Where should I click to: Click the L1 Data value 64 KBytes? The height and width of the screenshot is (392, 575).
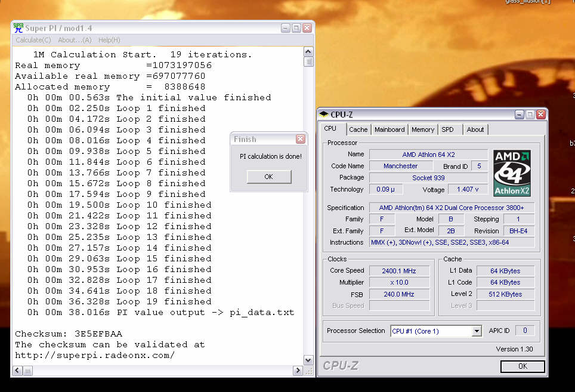505,271
